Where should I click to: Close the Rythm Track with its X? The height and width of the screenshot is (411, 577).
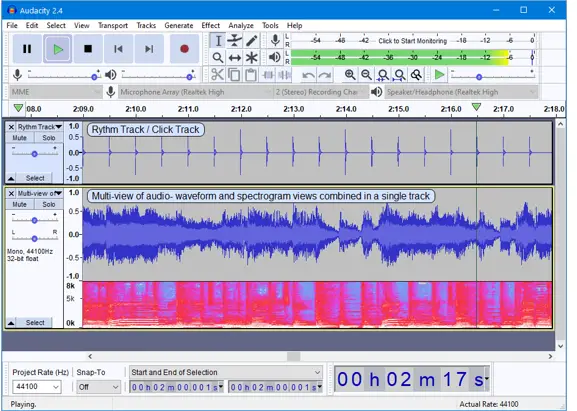11,127
